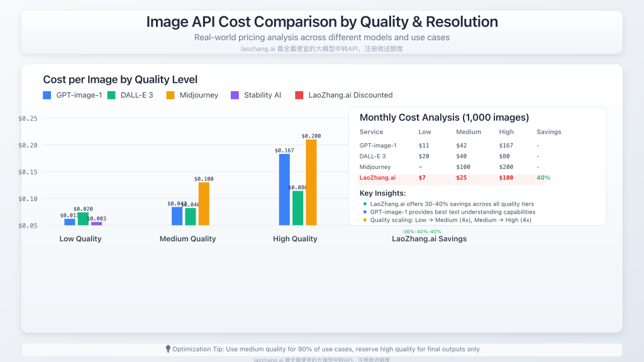Viewport: 644px width, 362px height.
Task: Click the main title Image API Cost Comparison
Action: pos(322,22)
